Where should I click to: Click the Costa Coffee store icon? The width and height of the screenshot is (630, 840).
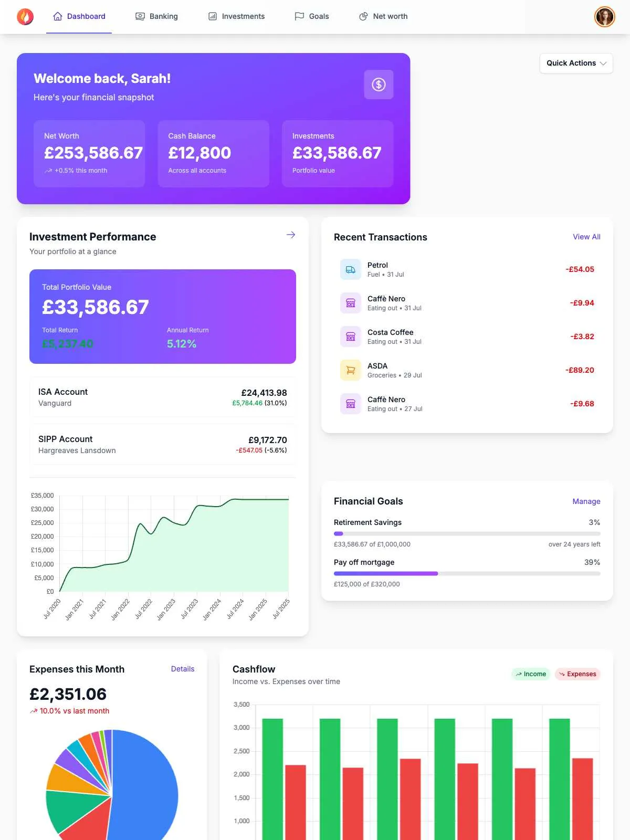point(351,337)
